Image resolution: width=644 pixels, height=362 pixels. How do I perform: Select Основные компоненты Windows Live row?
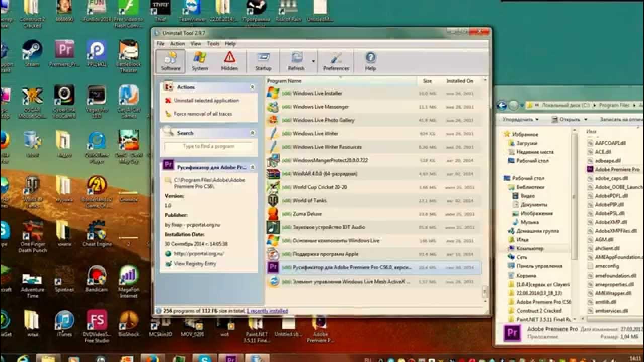tap(373, 241)
